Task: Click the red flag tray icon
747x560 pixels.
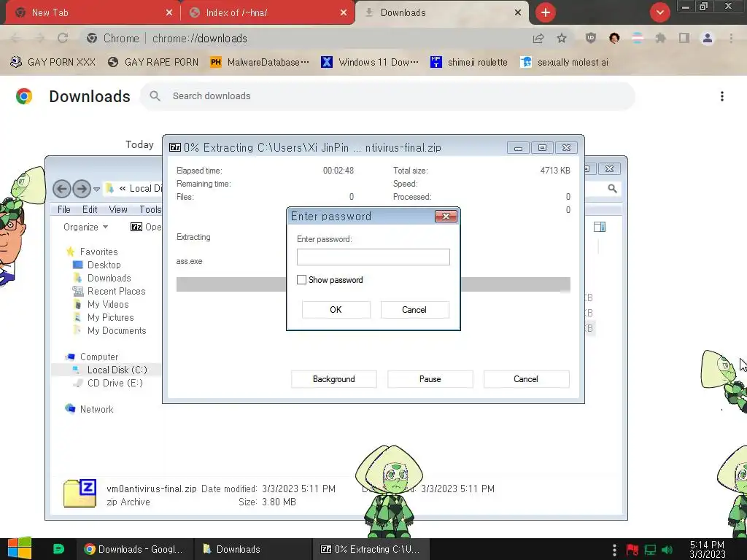Action: coord(632,550)
